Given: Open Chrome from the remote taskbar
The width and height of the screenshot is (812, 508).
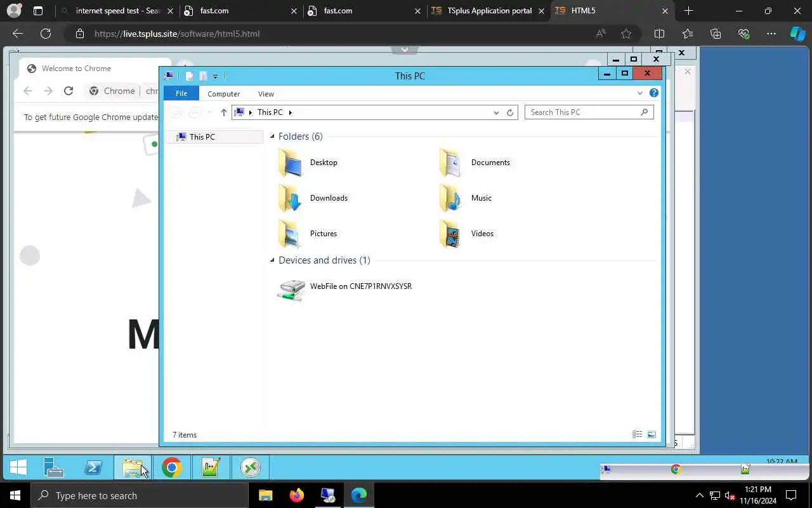Looking at the screenshot, I should pos(172,468).
